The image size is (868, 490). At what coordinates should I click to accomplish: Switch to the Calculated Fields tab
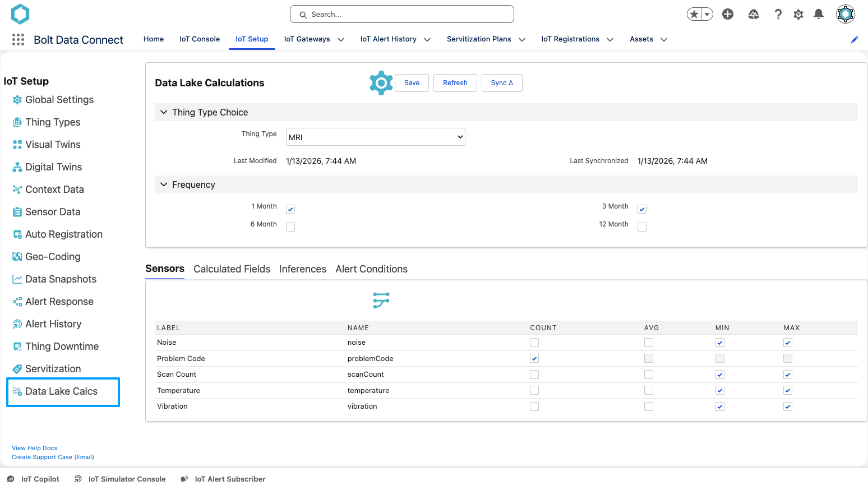[232, 269]
